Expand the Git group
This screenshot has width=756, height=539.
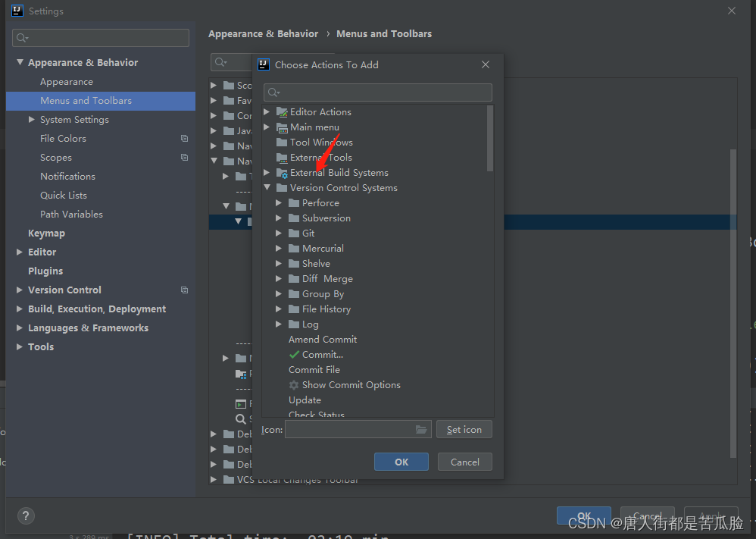(x=279, y=233)
